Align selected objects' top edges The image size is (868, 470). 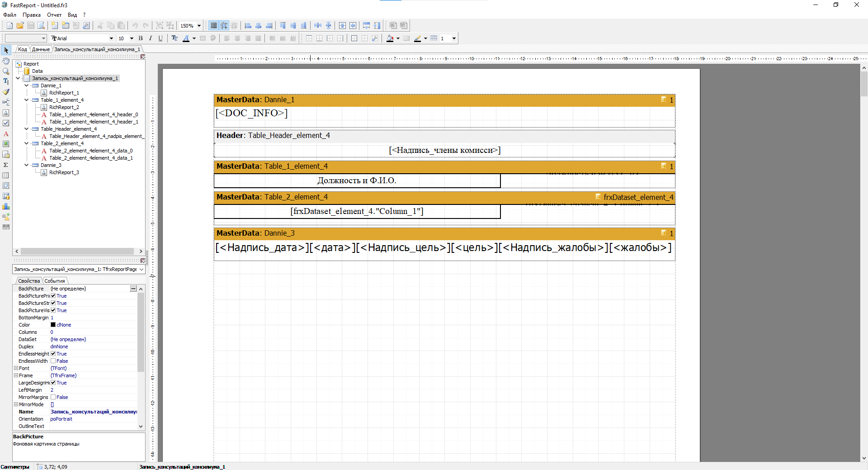click(x=283, y=26)
